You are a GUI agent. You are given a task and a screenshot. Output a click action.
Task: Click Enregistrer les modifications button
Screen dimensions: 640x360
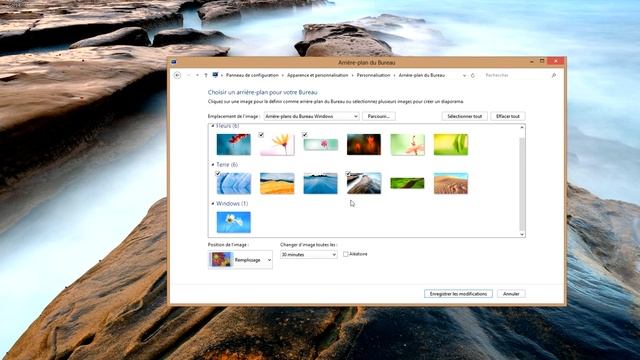coord(458,293)
